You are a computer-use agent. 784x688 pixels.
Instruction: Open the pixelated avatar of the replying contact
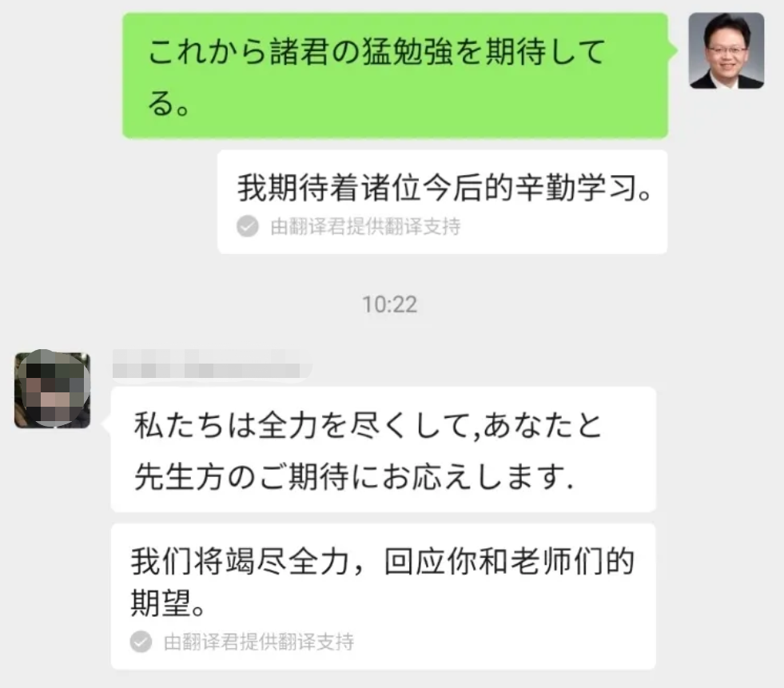(52, 390)
